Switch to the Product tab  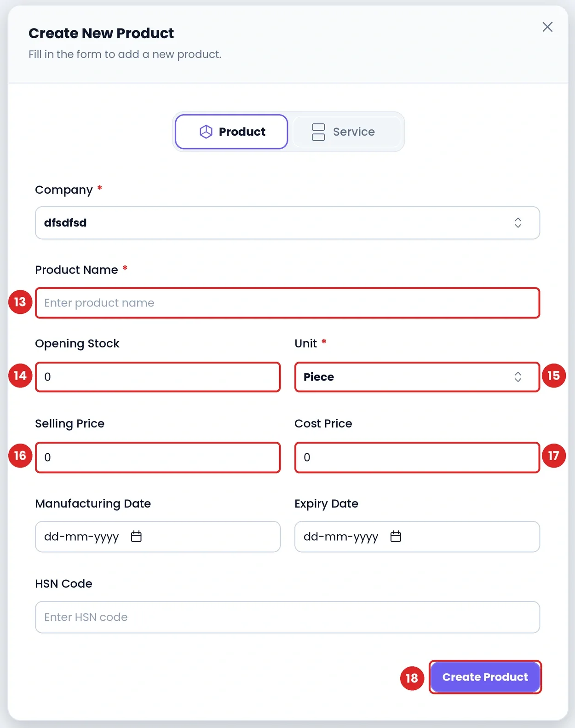click(x=231, y=132)
